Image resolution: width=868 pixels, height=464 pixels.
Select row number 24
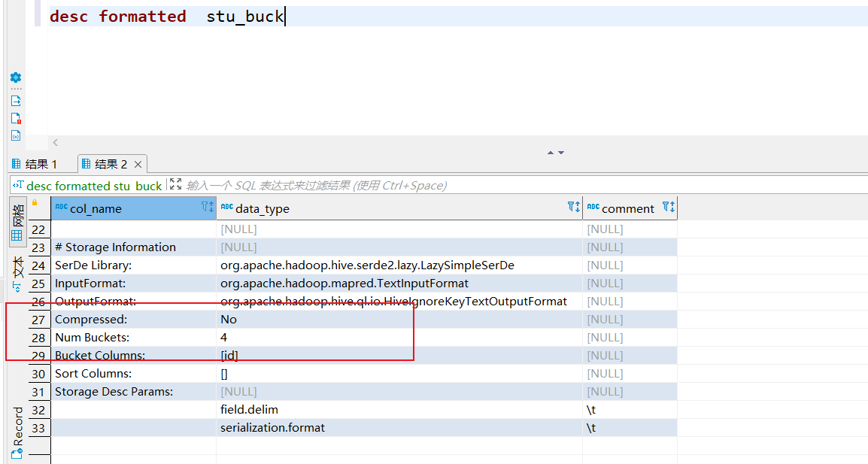click(x=39, y=265)
